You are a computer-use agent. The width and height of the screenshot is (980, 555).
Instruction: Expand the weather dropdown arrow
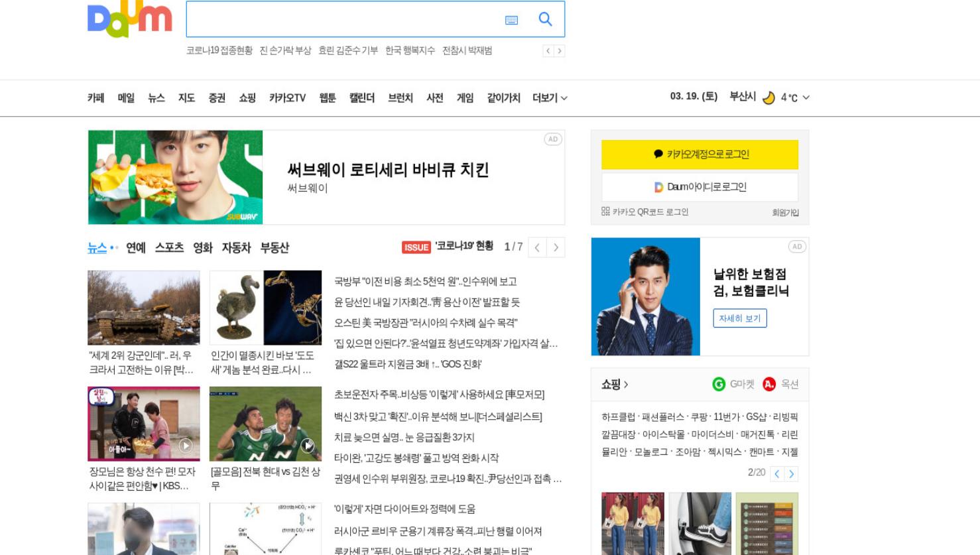click(x=806, y=97)
